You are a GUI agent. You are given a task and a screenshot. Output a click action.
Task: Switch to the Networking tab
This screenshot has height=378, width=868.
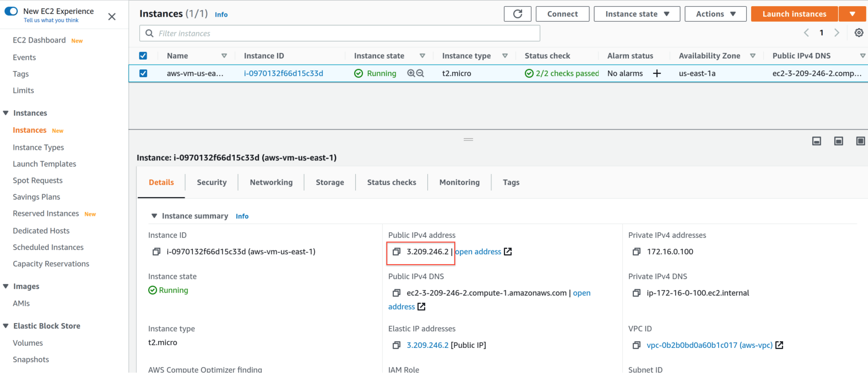(x=271, y=182)
